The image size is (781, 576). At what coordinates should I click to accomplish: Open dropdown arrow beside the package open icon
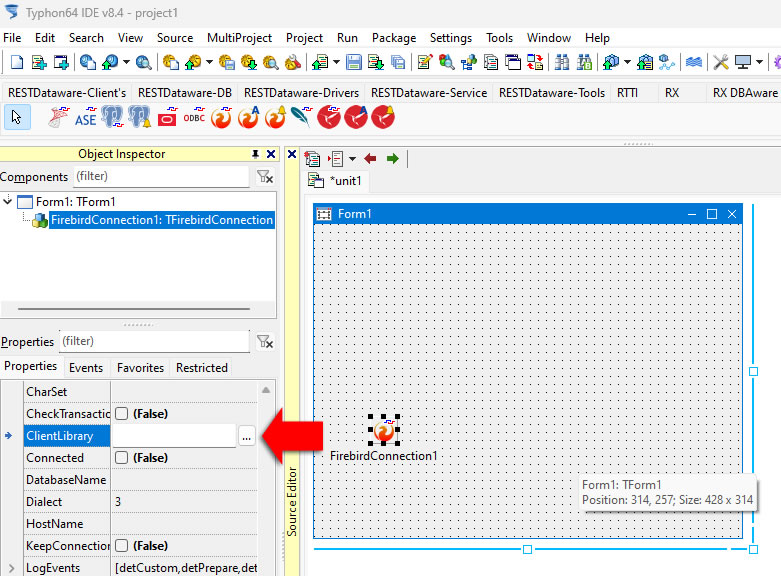627,62
